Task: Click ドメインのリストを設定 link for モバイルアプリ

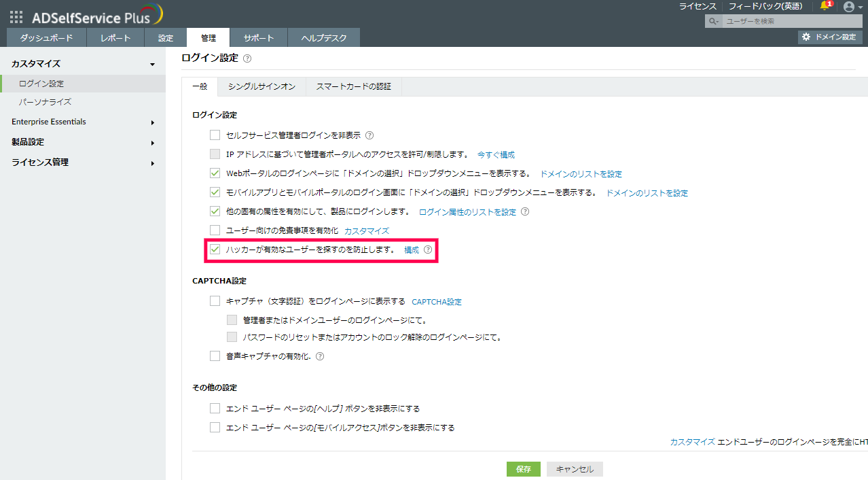Action: 647,192
